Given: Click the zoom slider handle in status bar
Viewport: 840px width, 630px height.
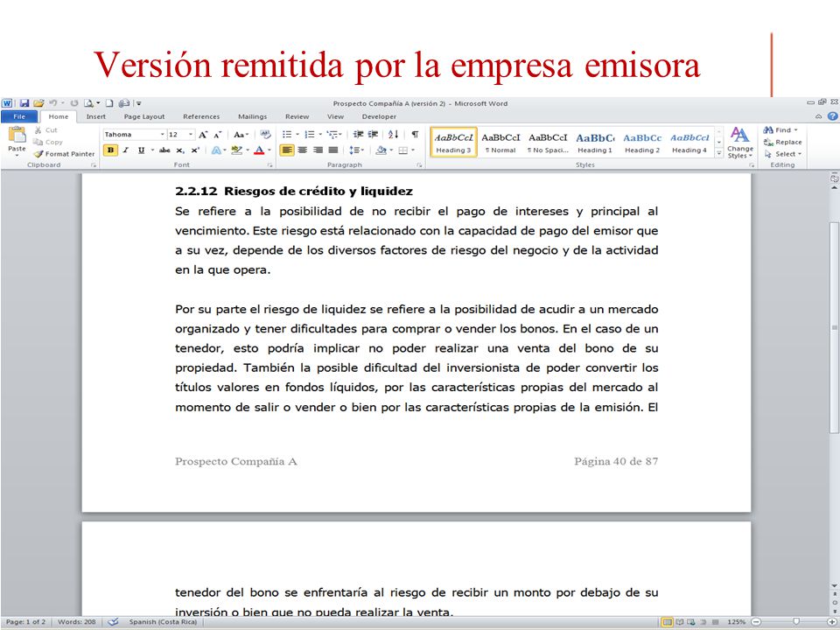Looking at the screenshot, I should pyautogui.click(x=796, y=622).
